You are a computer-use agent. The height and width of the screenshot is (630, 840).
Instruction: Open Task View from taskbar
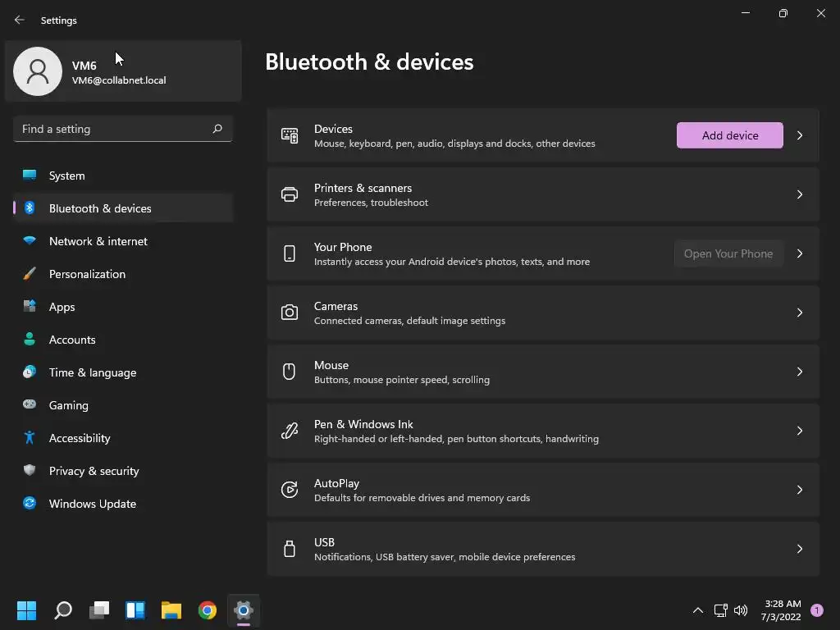tap(99, 610)
